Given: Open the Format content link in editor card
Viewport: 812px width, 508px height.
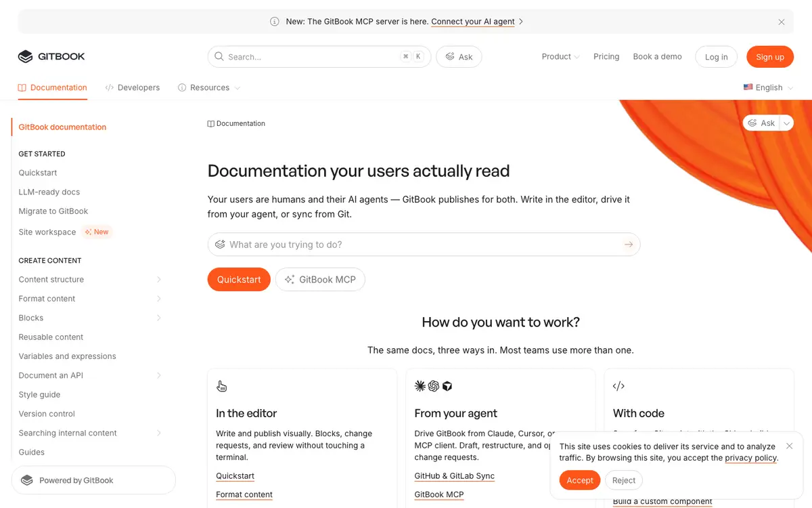Looking at the screenshot, I should click(244, 494).
